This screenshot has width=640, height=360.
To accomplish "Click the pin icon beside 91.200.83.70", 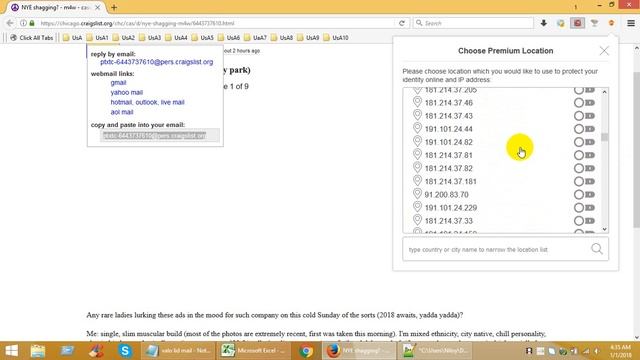I will (x=417, y=194).
